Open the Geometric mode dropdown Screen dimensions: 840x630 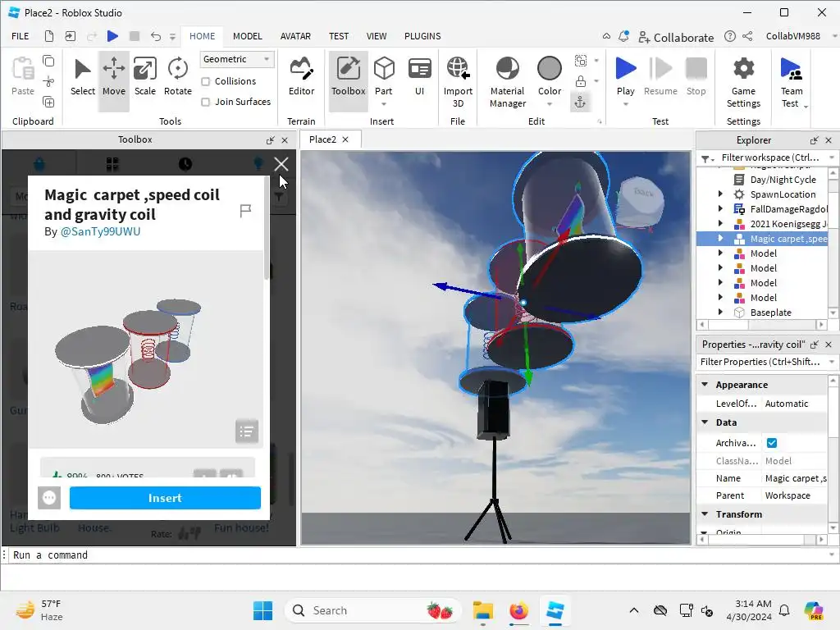click(x=237, y=59)
